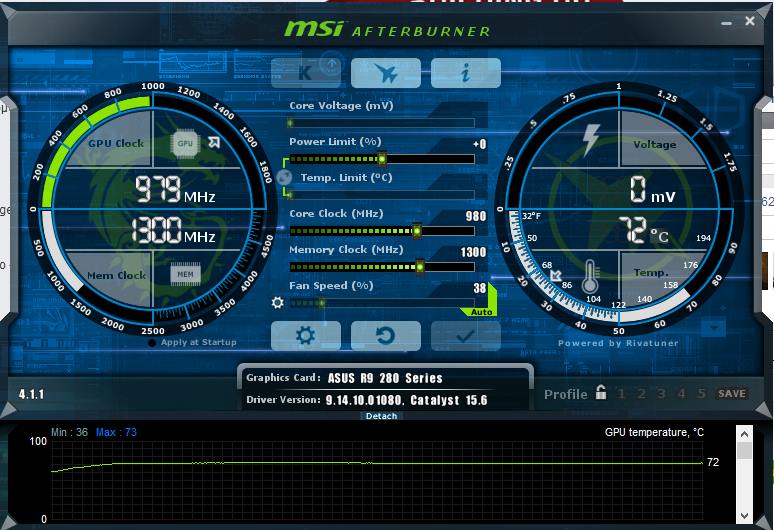
Task: Reset settings with the circular arrow button
Action: 386,336
